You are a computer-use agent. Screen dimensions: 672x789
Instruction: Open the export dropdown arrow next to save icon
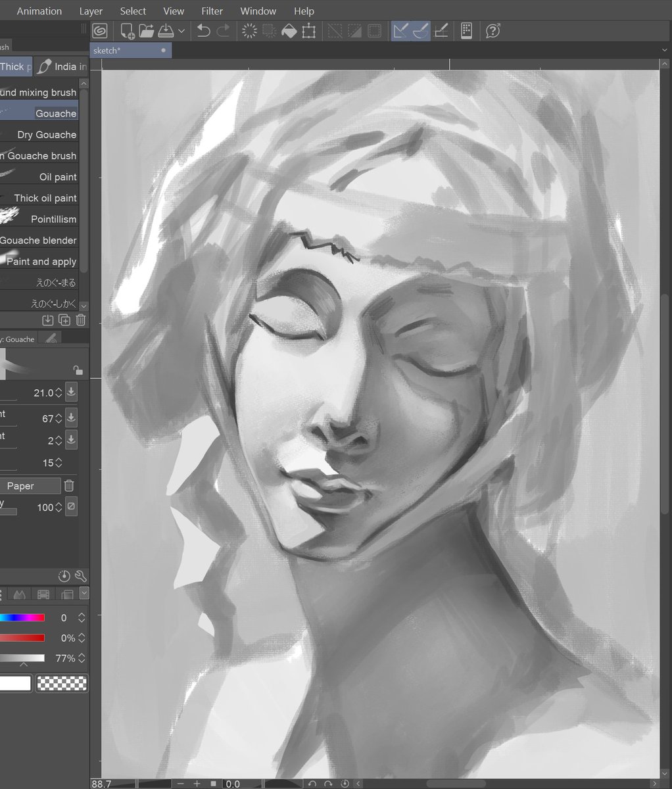click(x=181, y=30)
